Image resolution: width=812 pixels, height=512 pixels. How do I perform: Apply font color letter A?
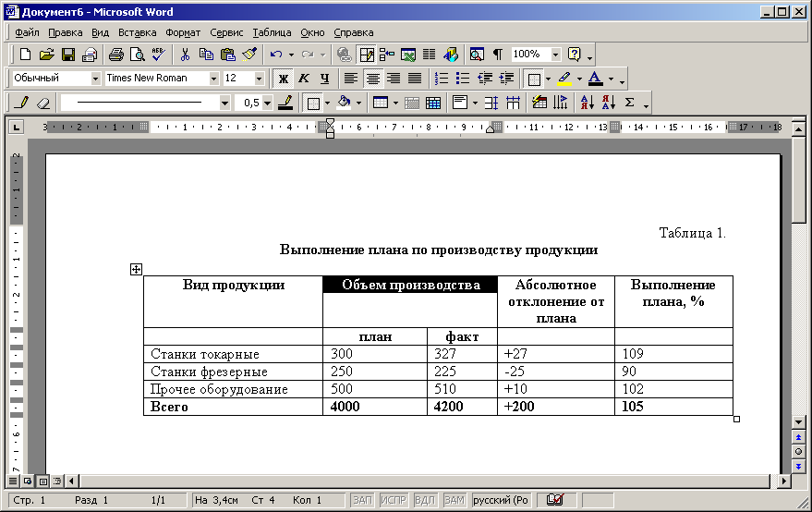pyautogui.click(x=596, y=79)
